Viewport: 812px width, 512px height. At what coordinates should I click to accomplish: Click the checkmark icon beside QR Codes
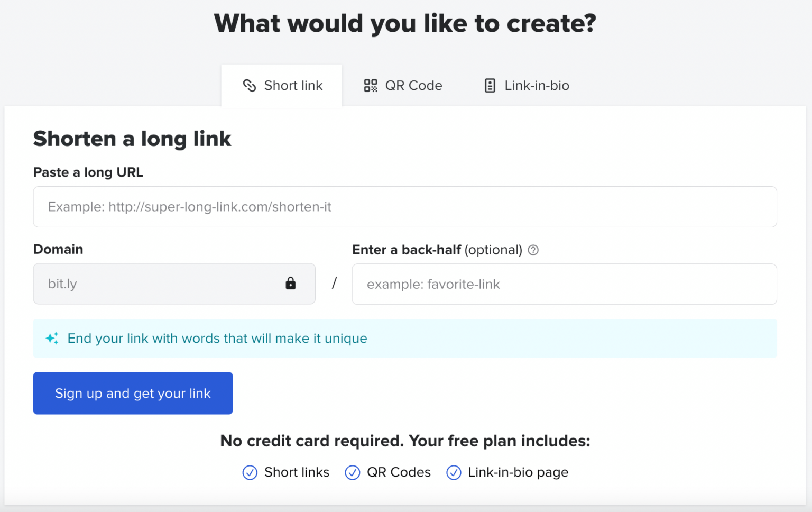click(x=352, y=472)
